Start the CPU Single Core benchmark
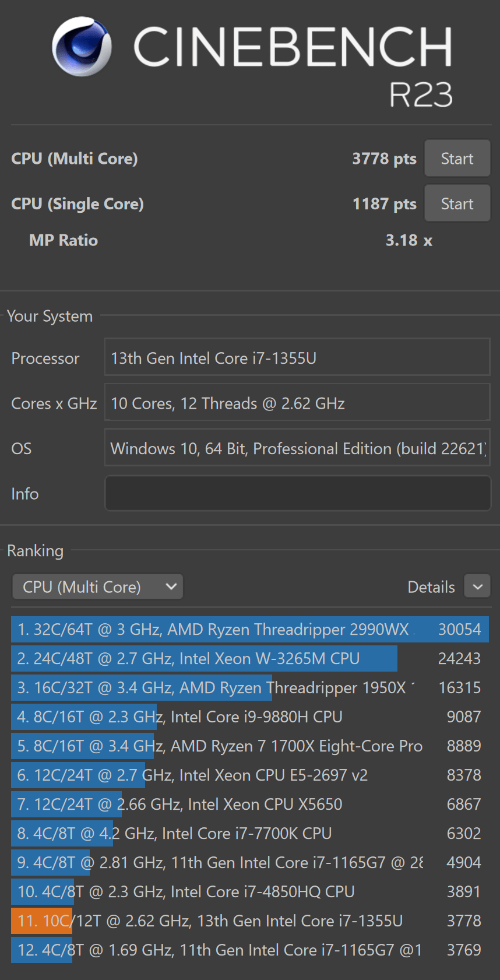The height and width of the screenshot is (980, 500). [457, 204]
